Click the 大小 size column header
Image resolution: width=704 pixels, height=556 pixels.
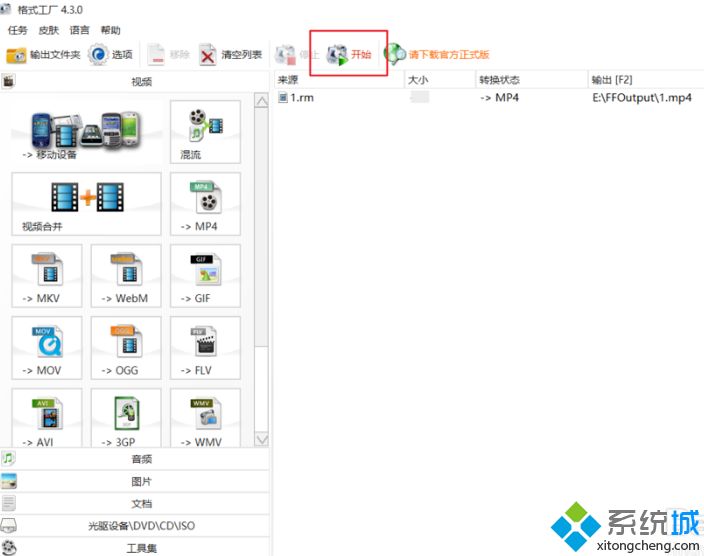(x=440, y=80)
